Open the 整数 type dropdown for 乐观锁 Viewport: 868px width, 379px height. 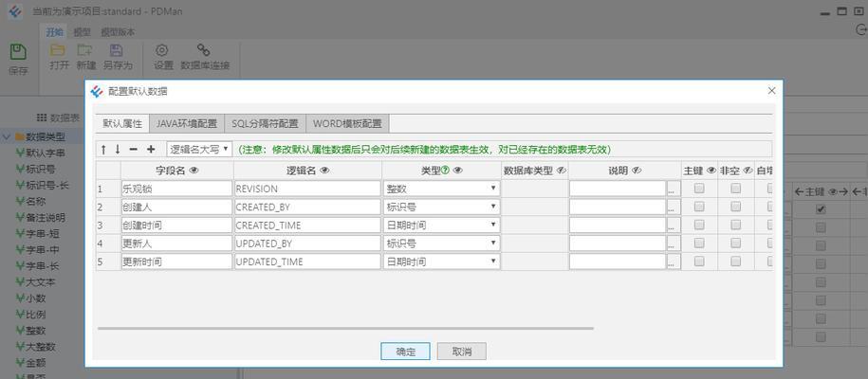tap(441, 189)
